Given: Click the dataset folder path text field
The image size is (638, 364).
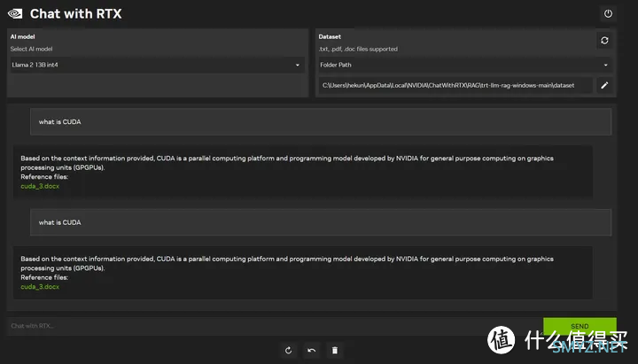Looking at the screenshot, I should [x=454, y=85].
